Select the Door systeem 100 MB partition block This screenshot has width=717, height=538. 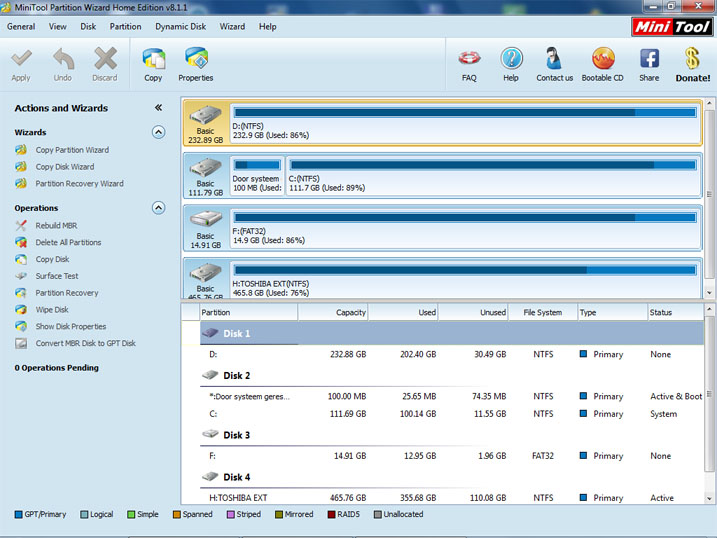tap(257, 176)
